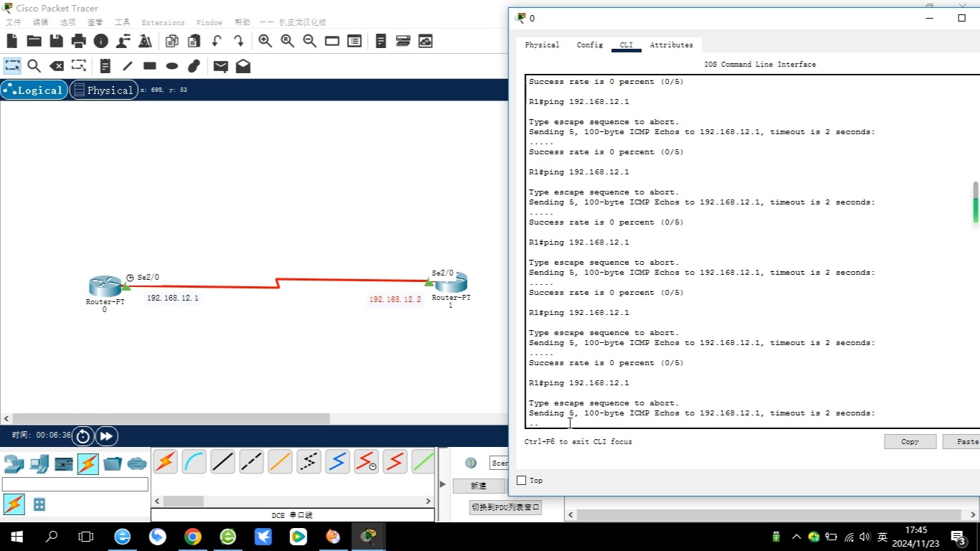This screenshot has height=551, width=980.
Task: Reset simulation time with power cycle button
Action: pyautogui.click(x=83, y=435)
